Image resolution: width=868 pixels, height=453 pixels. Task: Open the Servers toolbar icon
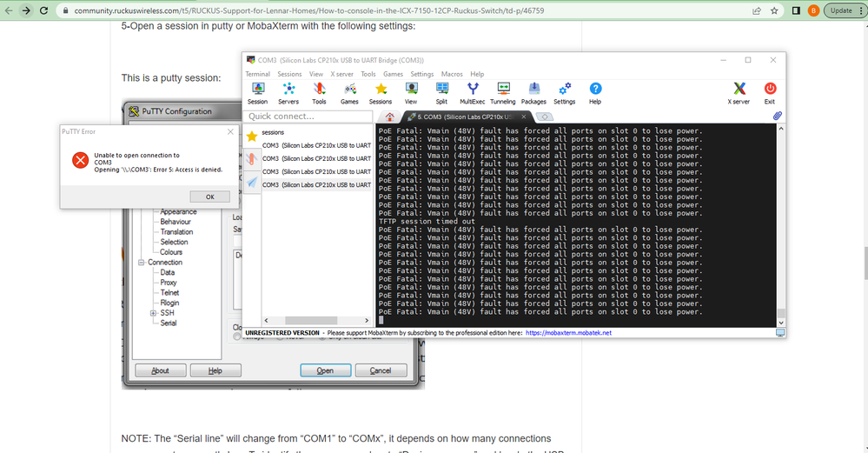(288, 93)
